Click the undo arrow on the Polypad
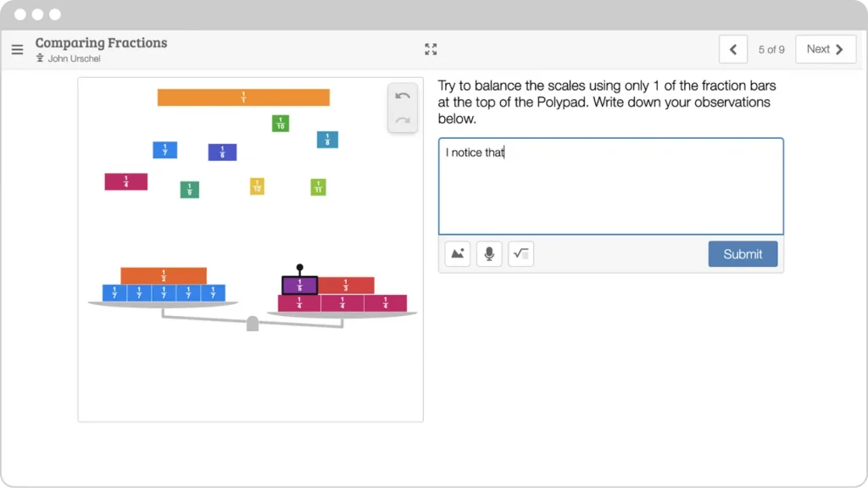The image size is (868, 488). click(x=403, y=97)
